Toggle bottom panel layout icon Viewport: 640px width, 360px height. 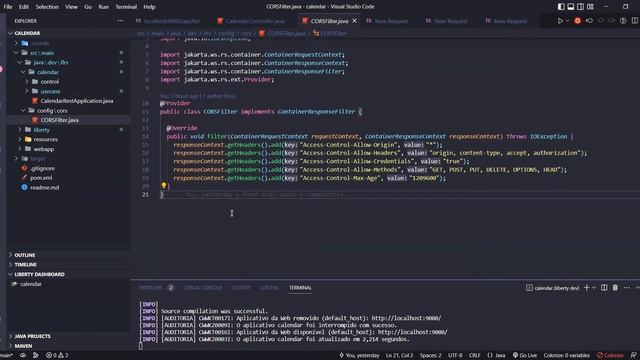coord(571,7)
